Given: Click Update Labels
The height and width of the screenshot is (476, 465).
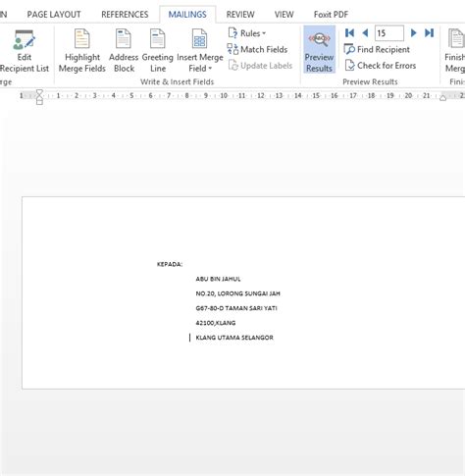Looking at the screenshot, I should (260, 66).
